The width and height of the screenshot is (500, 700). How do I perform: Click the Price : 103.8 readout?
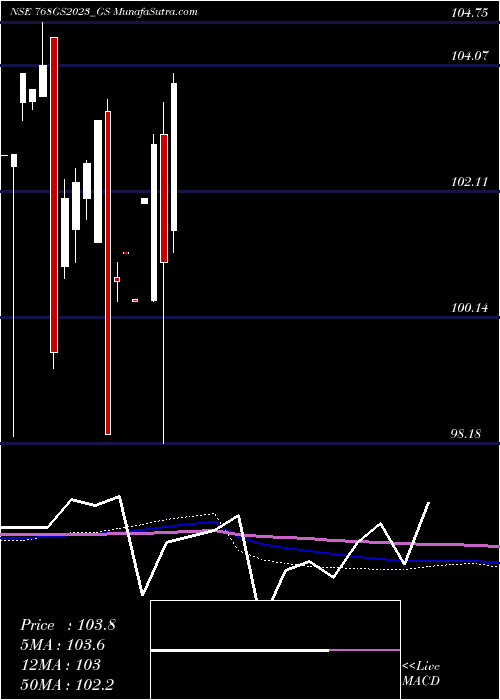(68, 625)
